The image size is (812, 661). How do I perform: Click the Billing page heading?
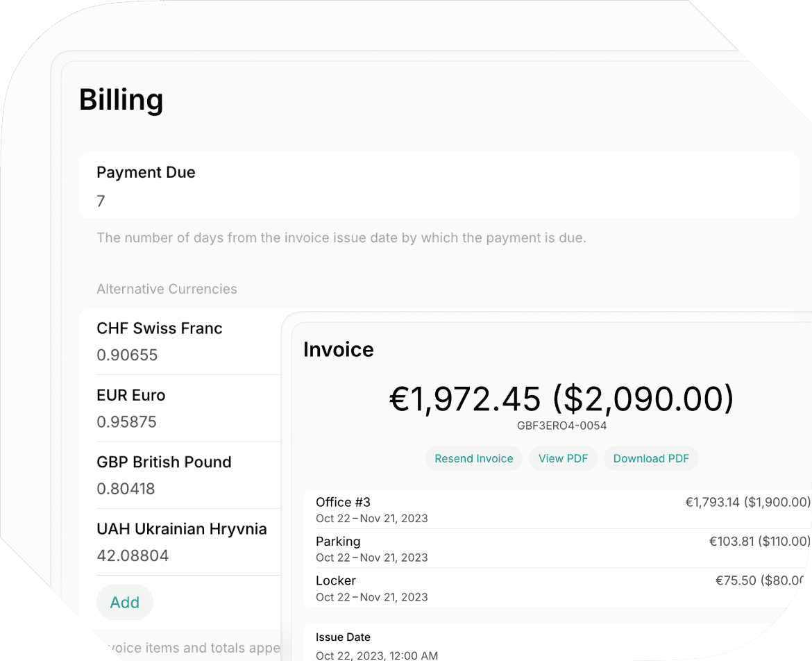pos(121,99)
